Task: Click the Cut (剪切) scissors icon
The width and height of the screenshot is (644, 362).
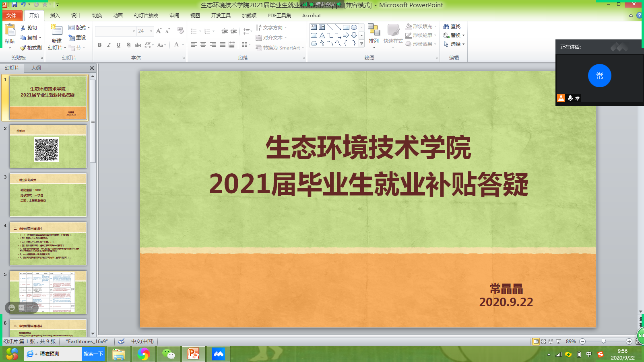Action: [23, 28]
